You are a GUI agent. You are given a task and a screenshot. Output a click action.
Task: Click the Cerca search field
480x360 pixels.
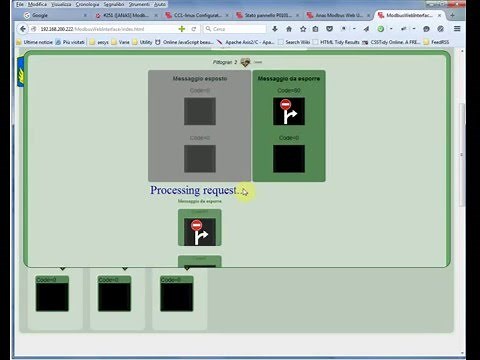(x=235, y=29)
